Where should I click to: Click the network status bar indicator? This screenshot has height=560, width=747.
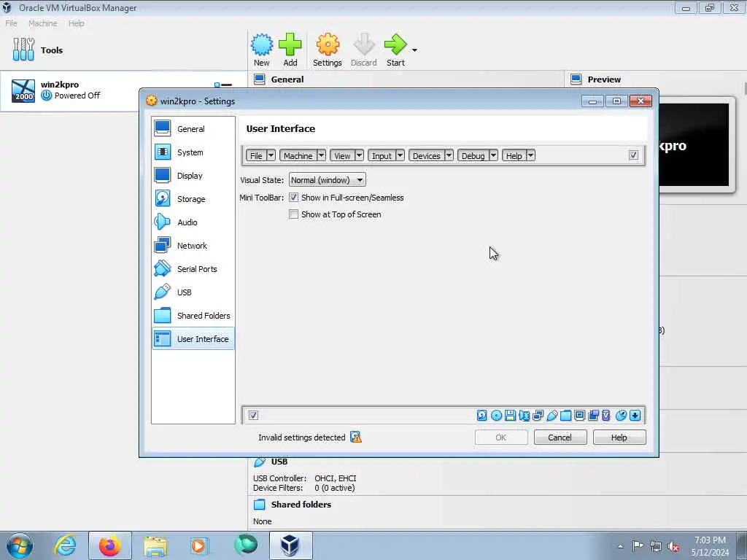coord(538,415)
